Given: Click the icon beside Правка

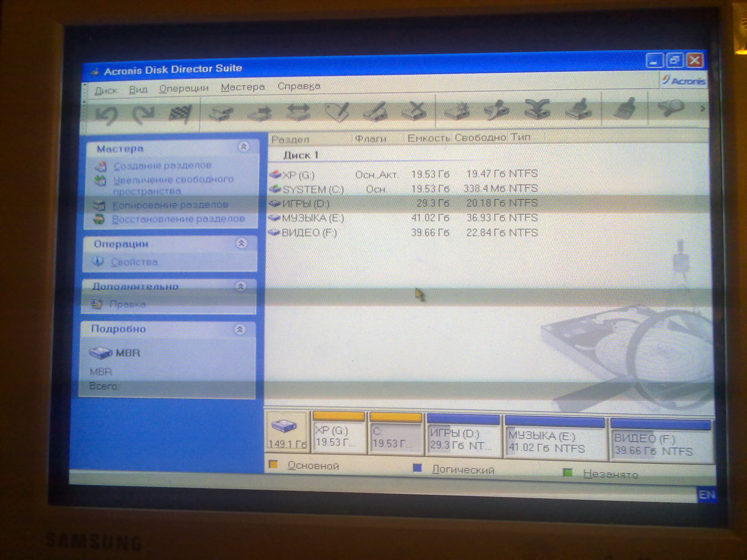Looking at the screenshot, I should pyautogui.click(x=97, y=304).
